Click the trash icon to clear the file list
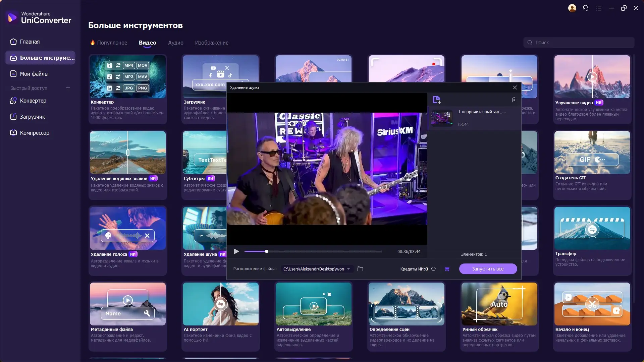This screenshot has width=644, height=362. coord(514,100)
